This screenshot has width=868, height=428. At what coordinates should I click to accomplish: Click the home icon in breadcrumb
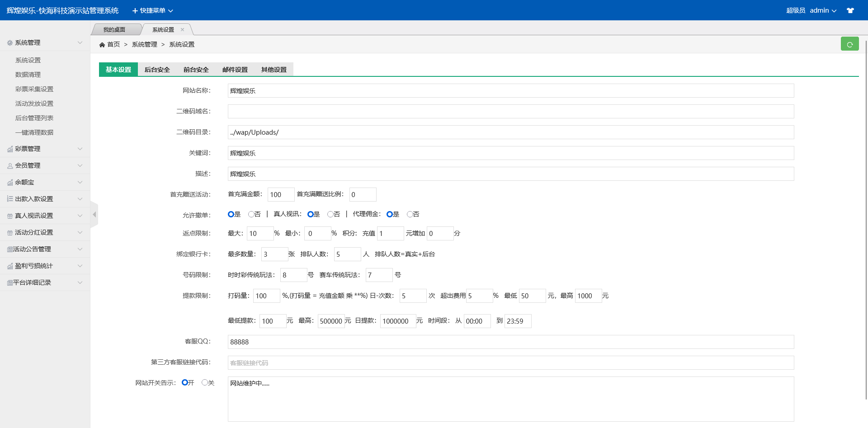(102, 45)
